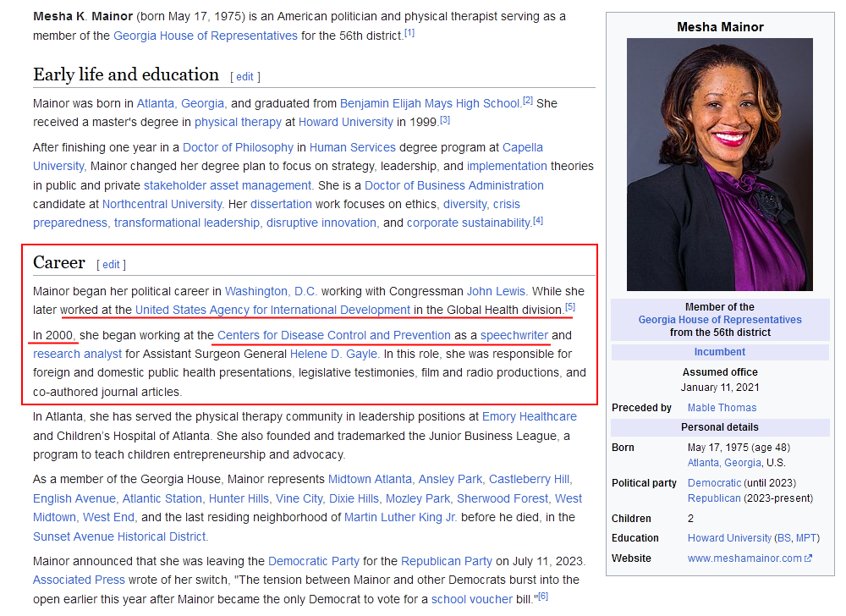Follow citation reference number 1

tap(409, 32)
